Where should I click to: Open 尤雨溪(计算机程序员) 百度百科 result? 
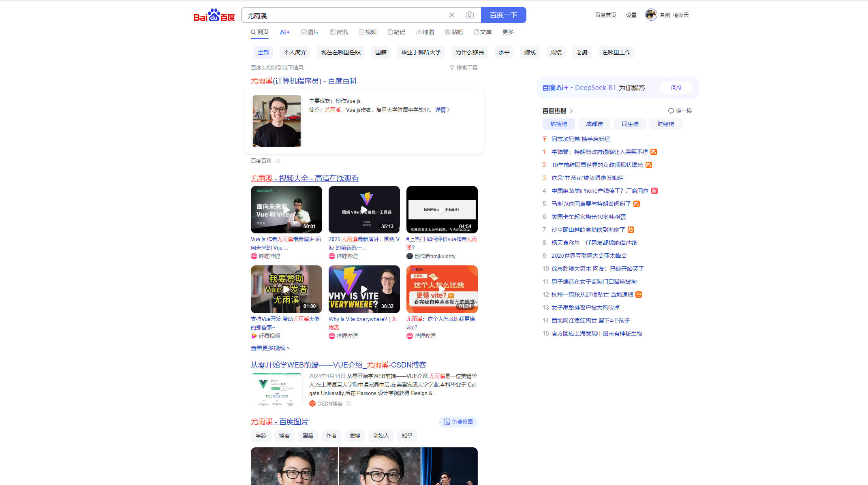point(304,81)
